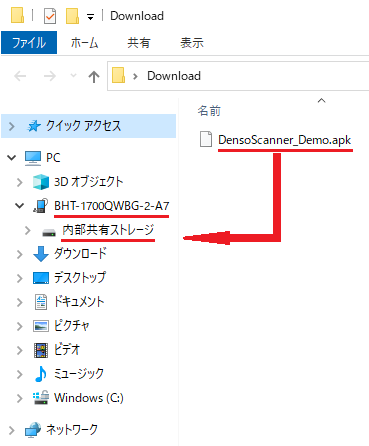The width and height of the screenshot is (369, 446).
Task: Collapse the PC tree node
Action: click(x=12, y=157)
